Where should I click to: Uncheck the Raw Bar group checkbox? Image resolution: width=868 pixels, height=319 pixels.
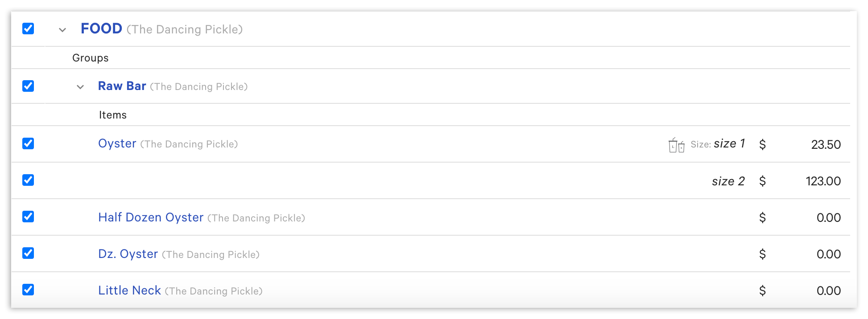pos(28,86)
